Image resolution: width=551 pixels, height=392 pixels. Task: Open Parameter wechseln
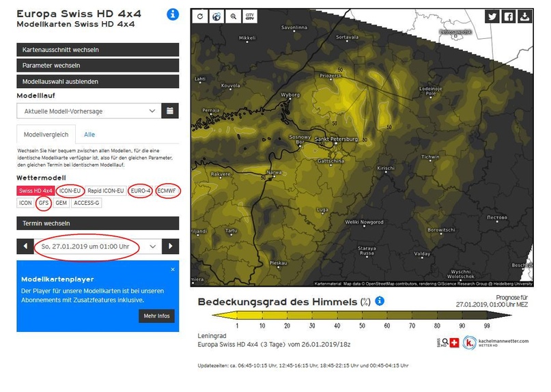(x=98, y=66)
